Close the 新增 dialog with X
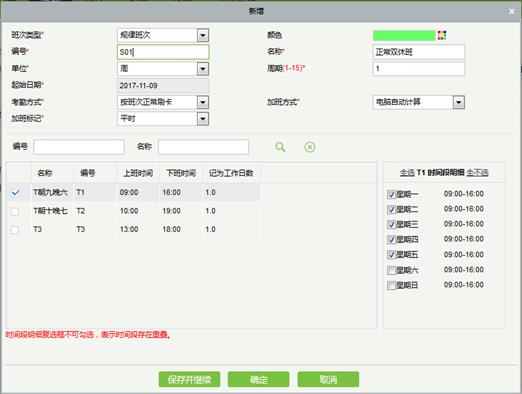 tap(512, 12)
